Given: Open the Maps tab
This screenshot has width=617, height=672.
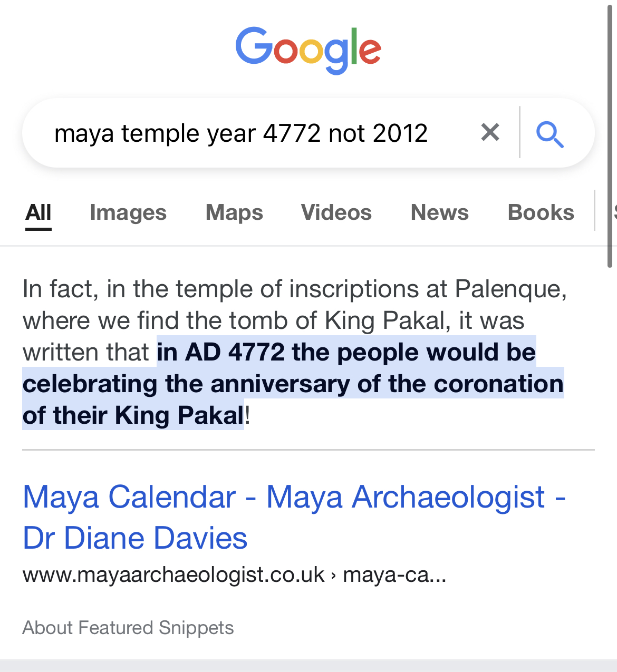Looking at the screenshot, I should 234,212.
